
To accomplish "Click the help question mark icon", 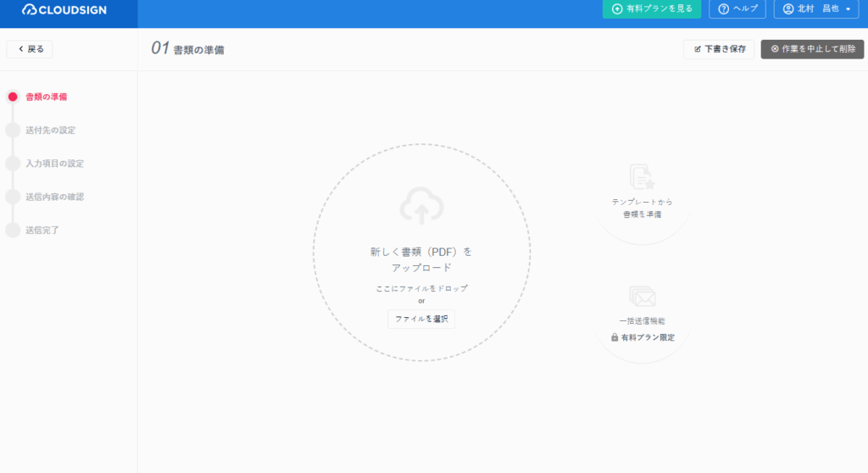I will point(724,8).
